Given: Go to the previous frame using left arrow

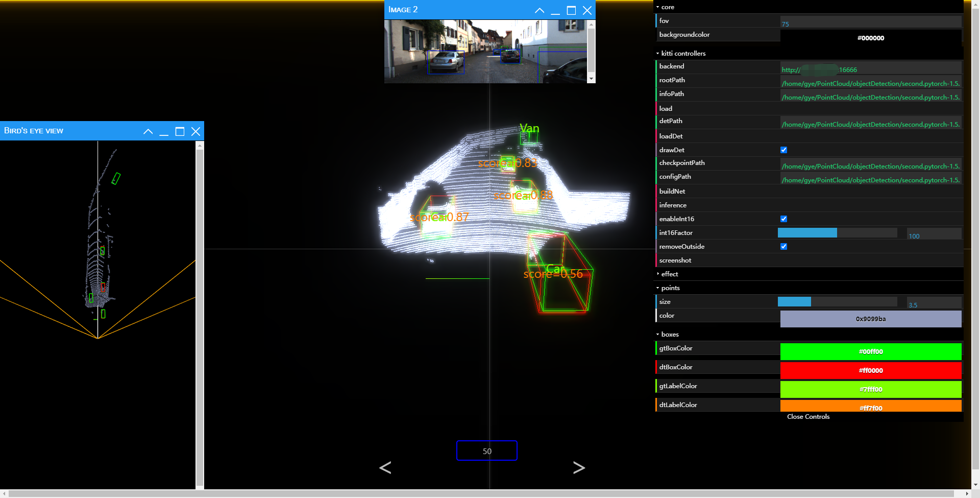Looking at the screenshot, I should point(385,467).
